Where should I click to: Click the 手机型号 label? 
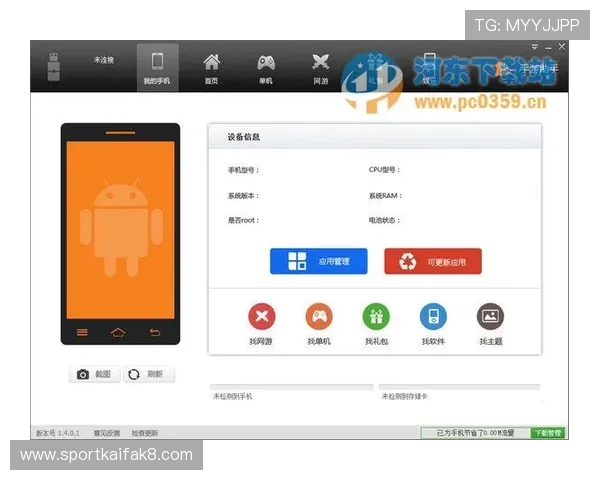(x=243, y=170)
